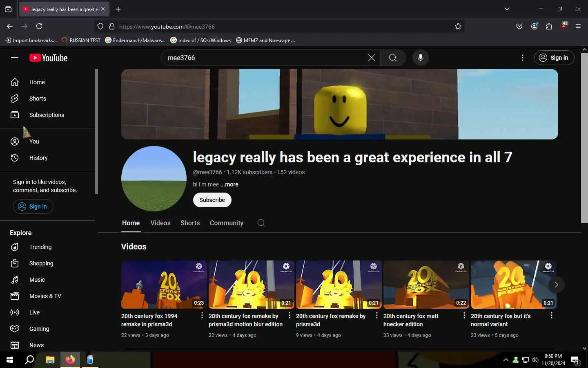
Task: Search within channel using magnifier icon
Action: 261,223
